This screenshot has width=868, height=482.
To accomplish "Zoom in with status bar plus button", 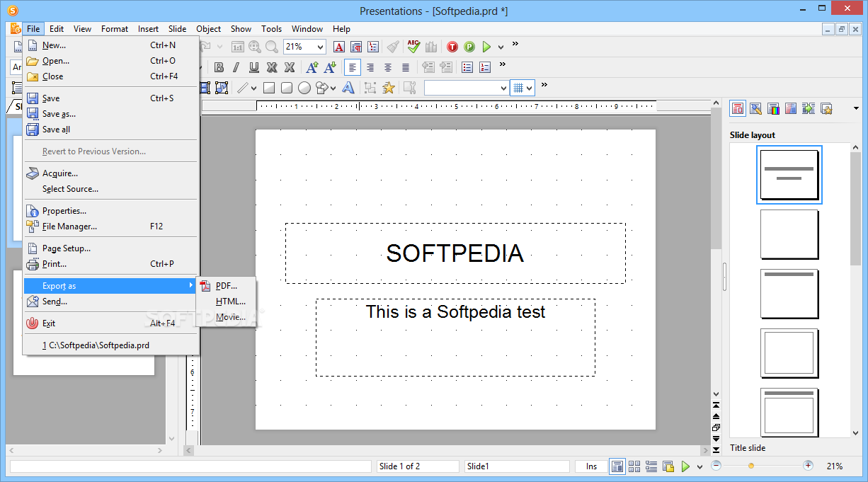I will (808, 466).
